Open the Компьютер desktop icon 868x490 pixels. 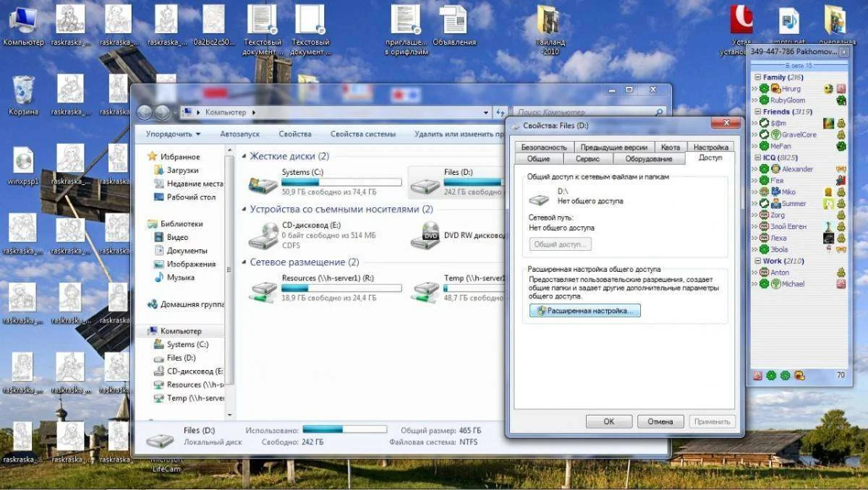[x=23, y=26]
